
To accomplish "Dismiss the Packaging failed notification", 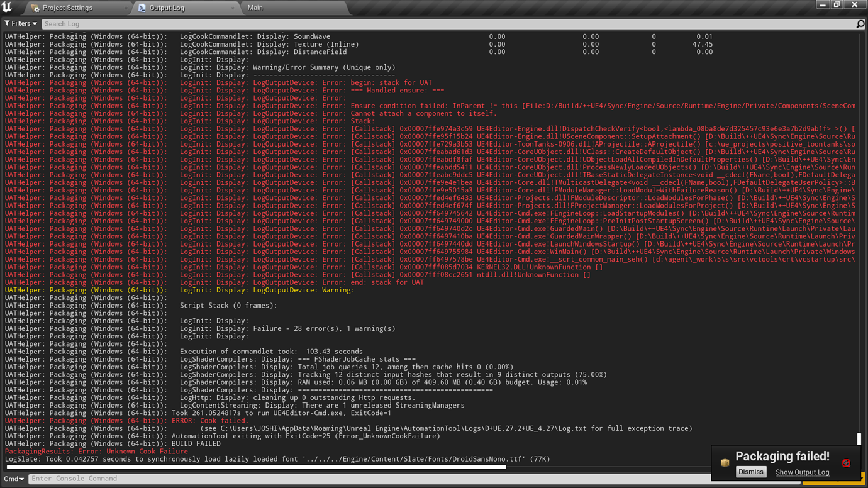I will pos(751,472).
